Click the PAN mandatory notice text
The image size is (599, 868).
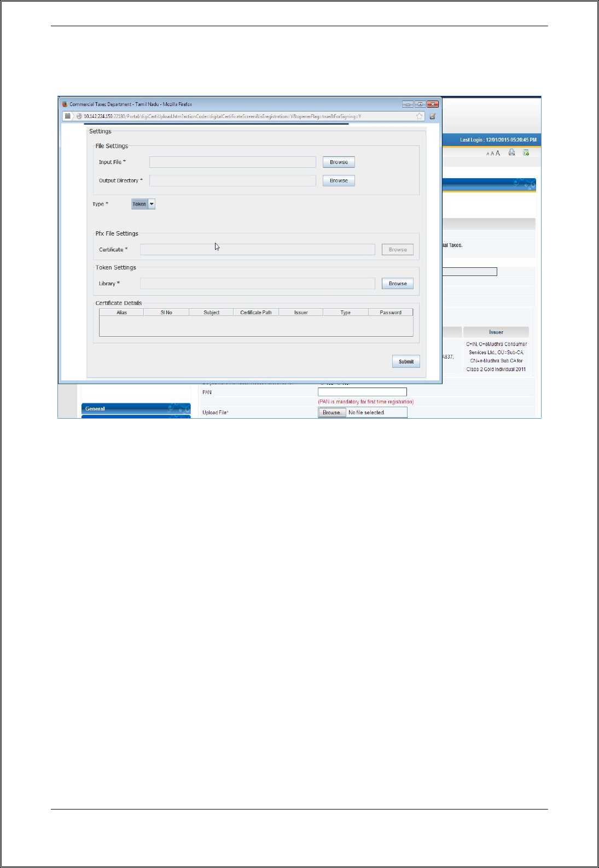[366, 402]
